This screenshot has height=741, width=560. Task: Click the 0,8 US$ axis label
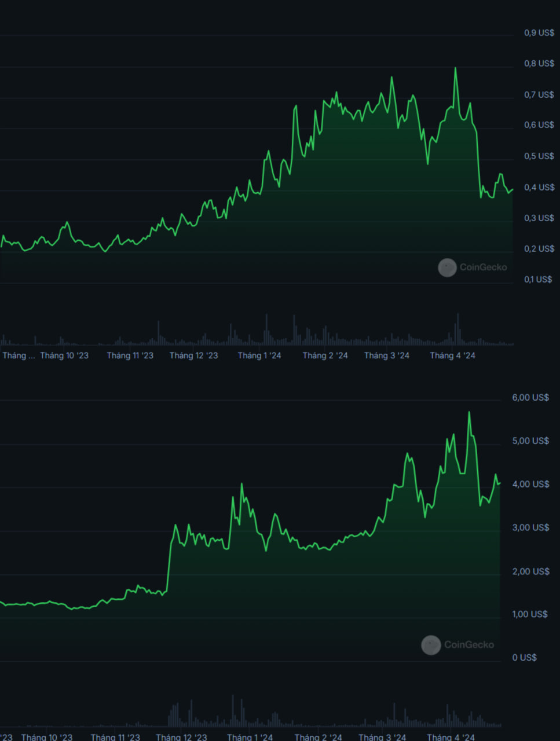point(539,64)
